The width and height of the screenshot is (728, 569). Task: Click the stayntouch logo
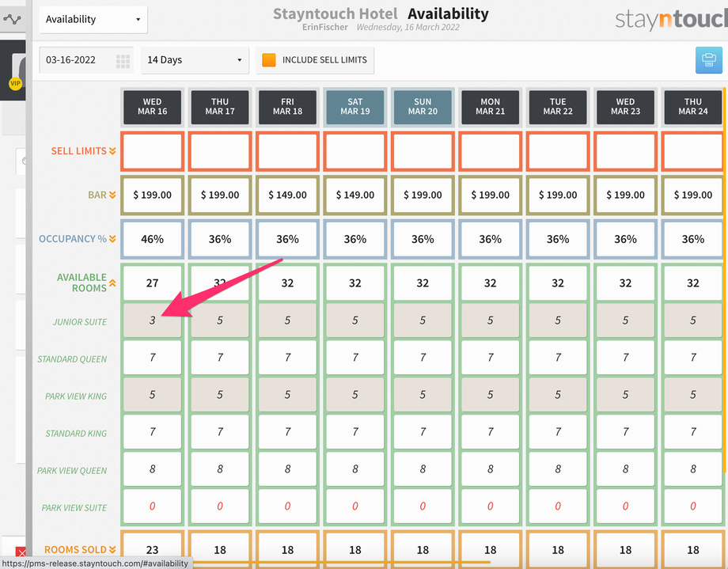(x=671, y=19)
